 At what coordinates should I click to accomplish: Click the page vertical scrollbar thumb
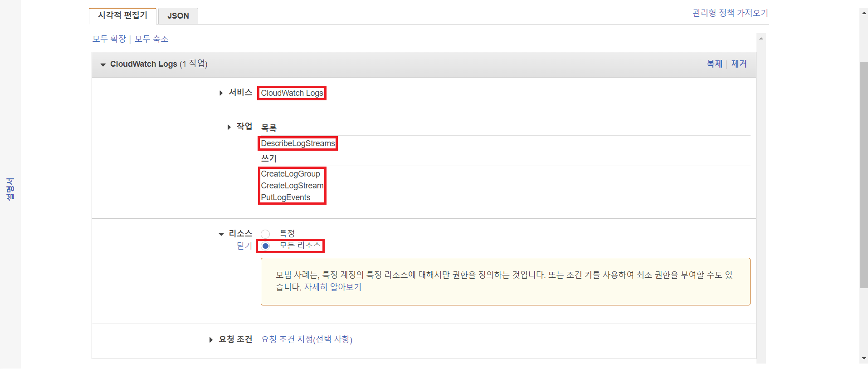(863, 175)
